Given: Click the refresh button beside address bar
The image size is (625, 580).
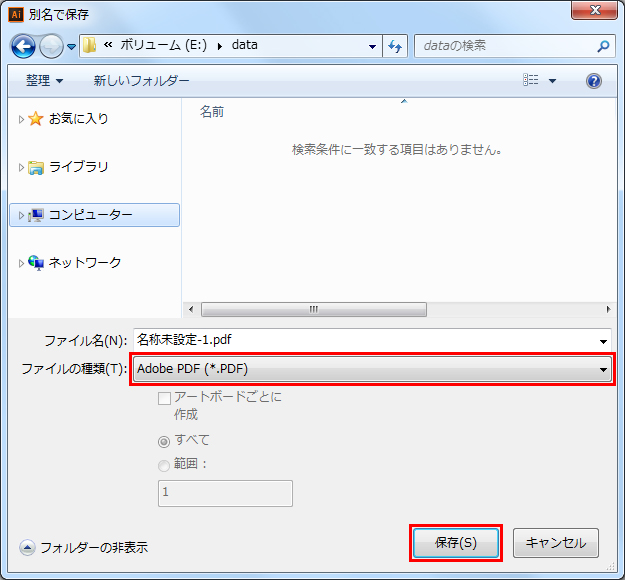Looking at the screenshot, I should click(395, 46).
